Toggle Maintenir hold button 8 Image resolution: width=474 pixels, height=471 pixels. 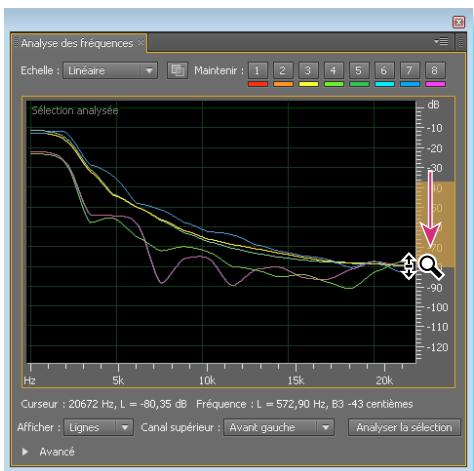pos(435,70)
